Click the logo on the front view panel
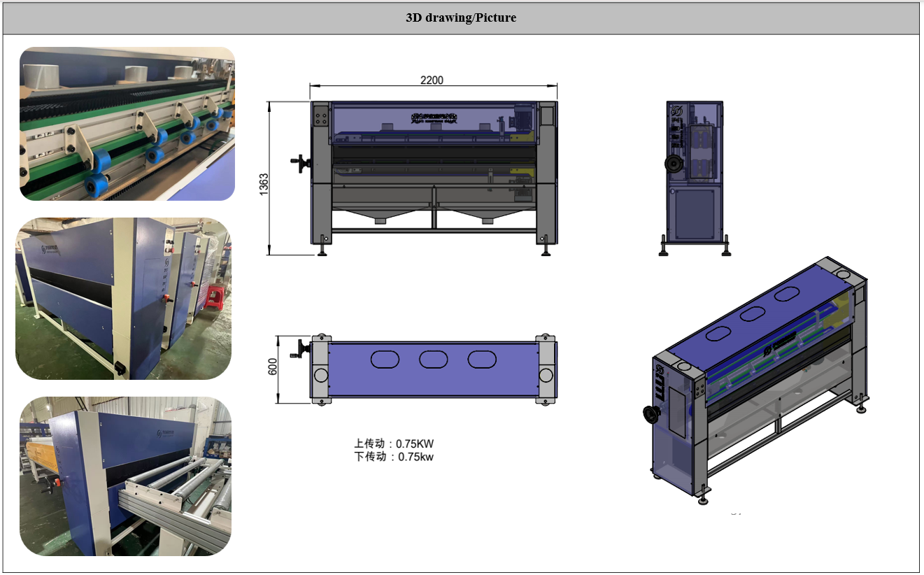This screenshot has width=924, height=575. click(x=434, y=117)
